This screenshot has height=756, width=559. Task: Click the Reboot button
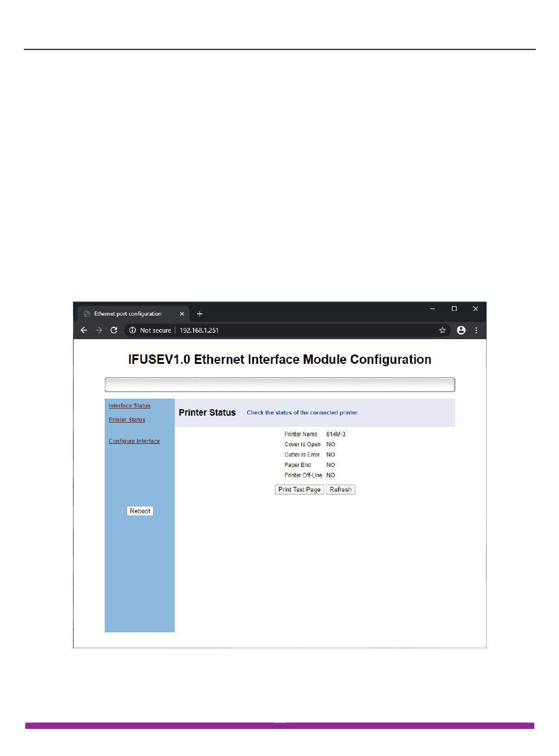pos(140,511)
